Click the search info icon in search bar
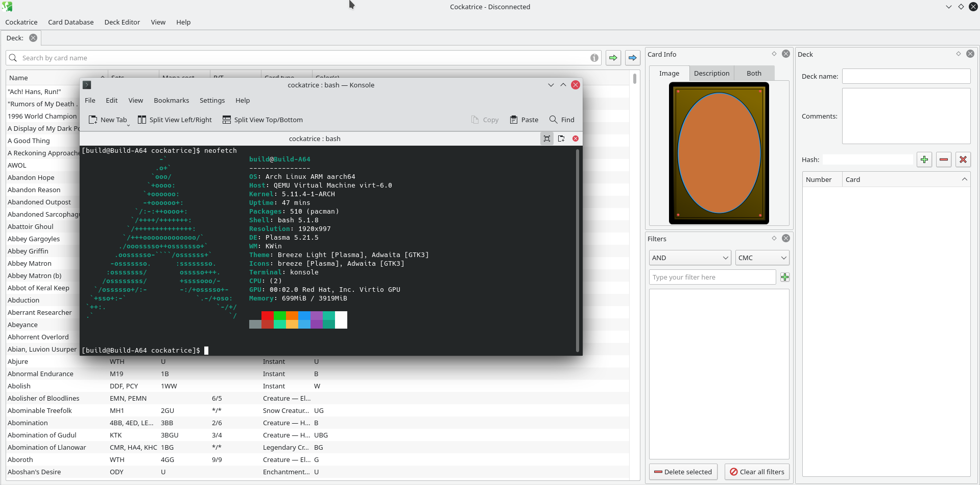This screenshot has height=485, width=980. click(x=594, y=58)
